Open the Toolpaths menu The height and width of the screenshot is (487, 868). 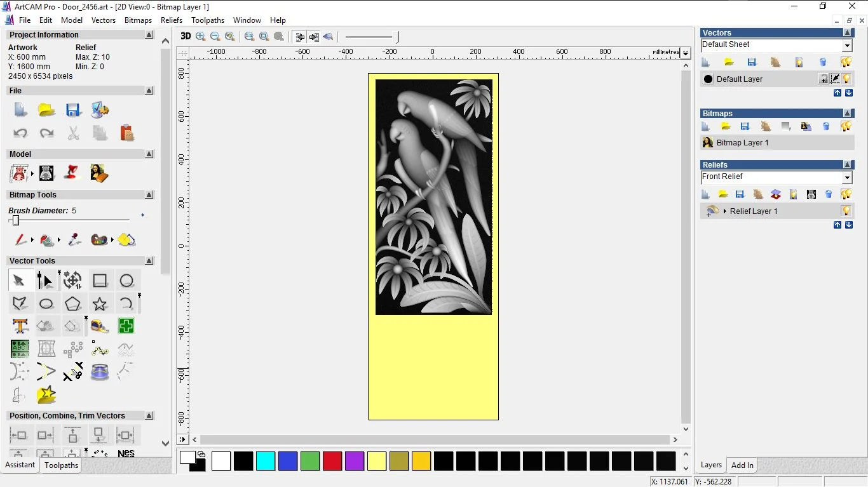[208, 20]
